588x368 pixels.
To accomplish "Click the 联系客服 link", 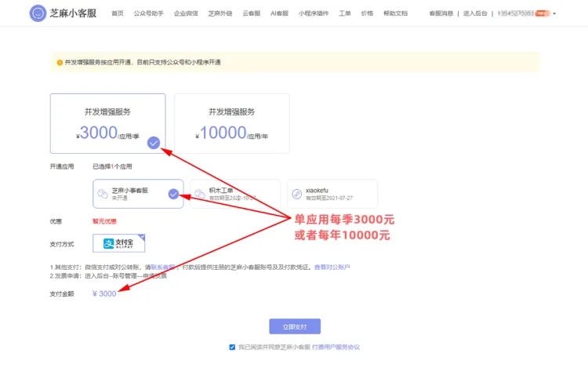I will pyautogui.click(x=163, y=267).
